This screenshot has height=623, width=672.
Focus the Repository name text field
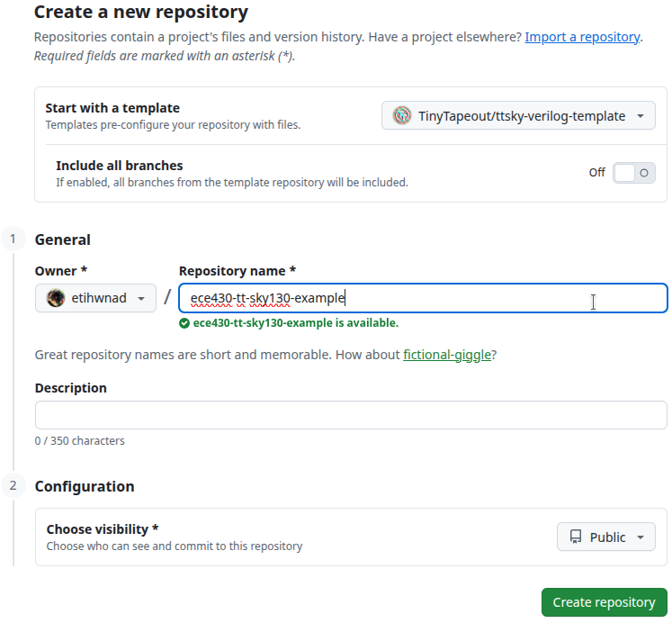pos(423,298)
